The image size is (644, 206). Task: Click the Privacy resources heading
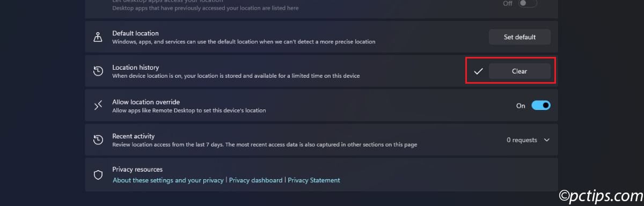tap(137, 169)
